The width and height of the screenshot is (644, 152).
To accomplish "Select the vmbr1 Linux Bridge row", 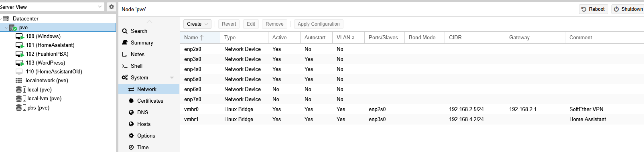I will tap(412, 119).
